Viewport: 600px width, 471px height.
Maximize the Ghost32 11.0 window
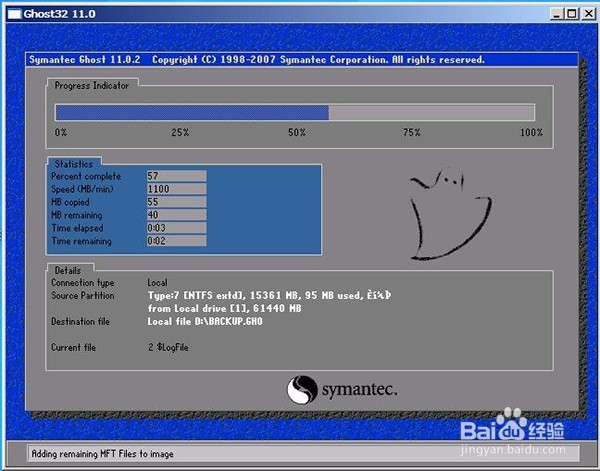tap(572, 14)
